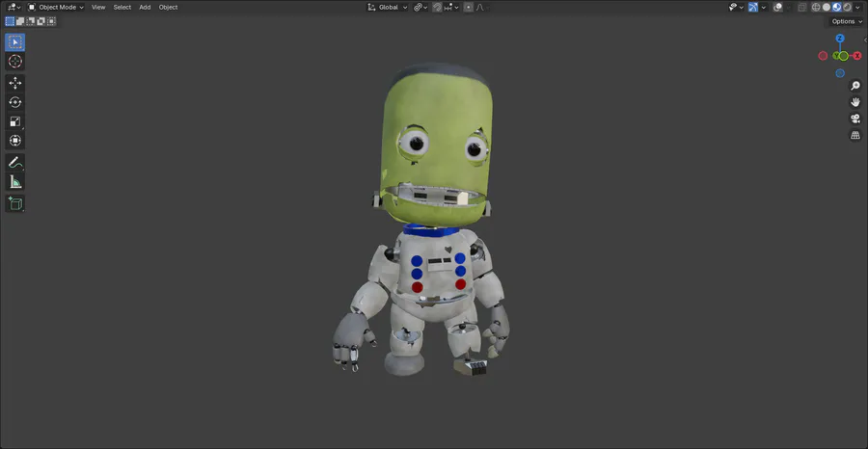Open the Object Mode dropdown
868x449 pixels.
click(56, 7)
